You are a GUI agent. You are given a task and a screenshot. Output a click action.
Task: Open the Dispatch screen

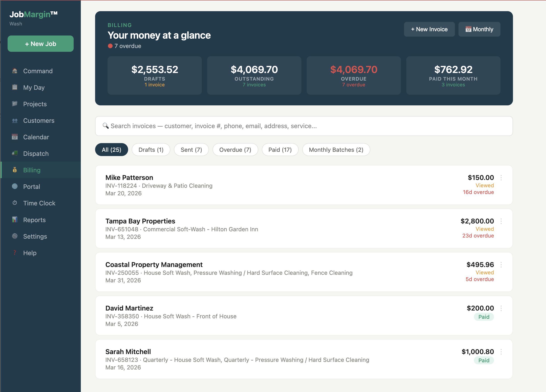click(x=36, y=154)
